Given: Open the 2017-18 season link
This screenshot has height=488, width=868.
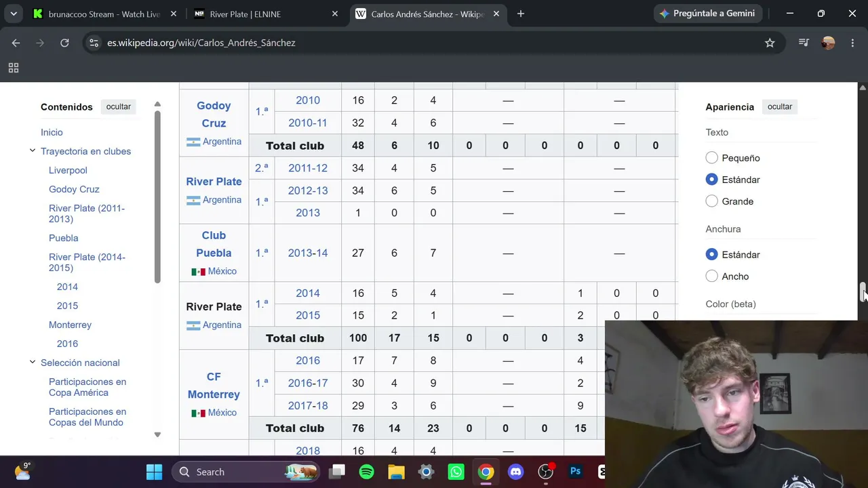Looking at the screenshot, I should point(308,405).
